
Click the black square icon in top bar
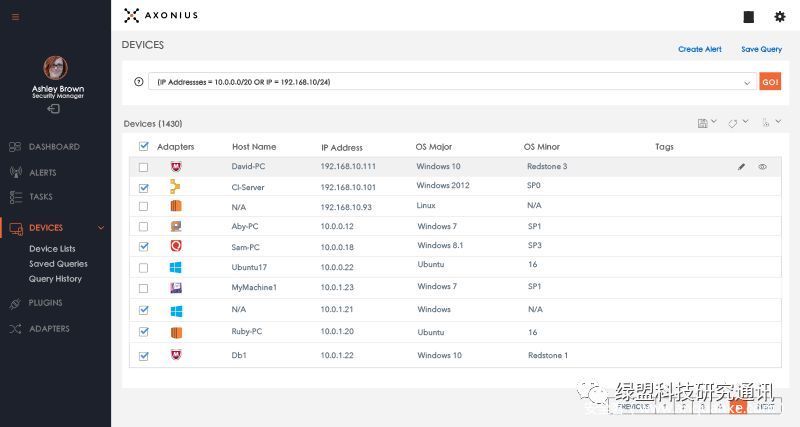click(748, 16)
